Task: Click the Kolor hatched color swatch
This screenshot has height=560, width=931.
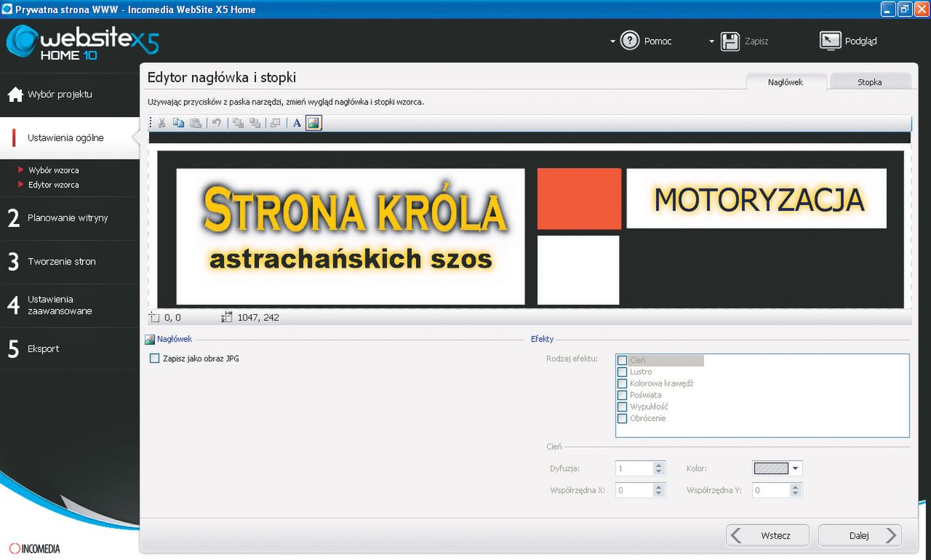Action: click(x=771, y=468)
